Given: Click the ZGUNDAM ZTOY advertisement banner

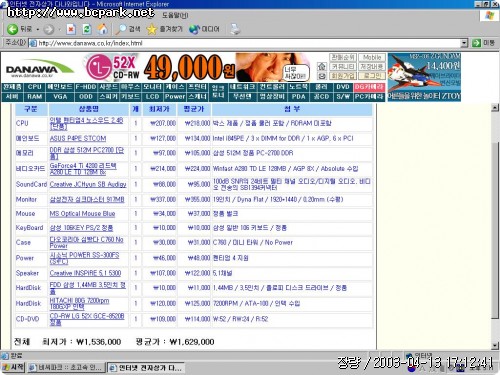Looking at the screenshot, I should click(424, 77).
